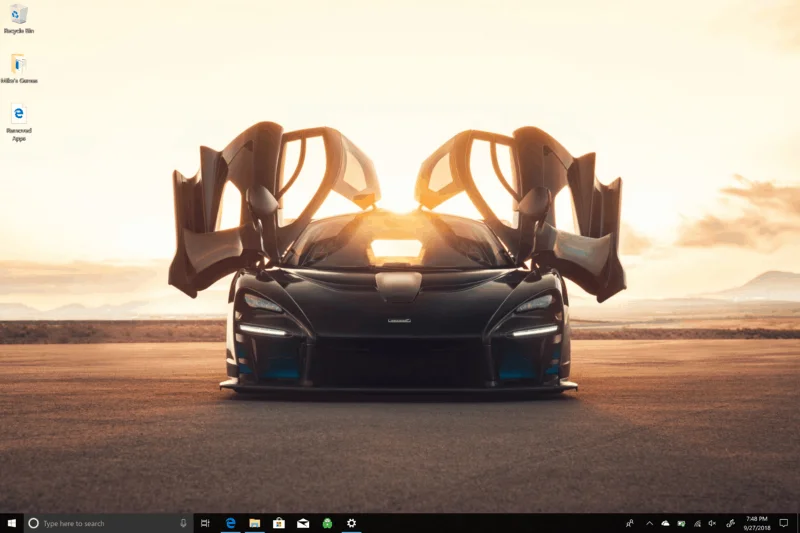This screenshot has height=533, width=800.
Task: Open the Mail app from taskbar
Action: (x=303, y=523)
